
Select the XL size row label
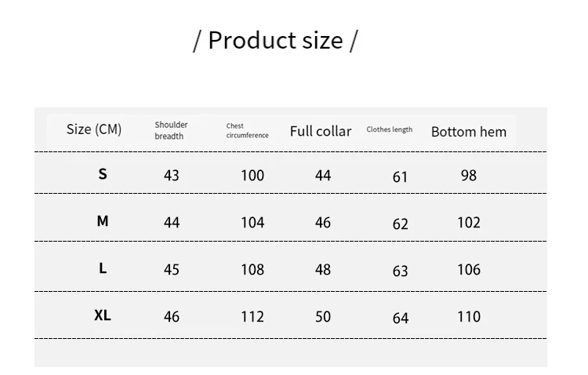click(103, 315)
